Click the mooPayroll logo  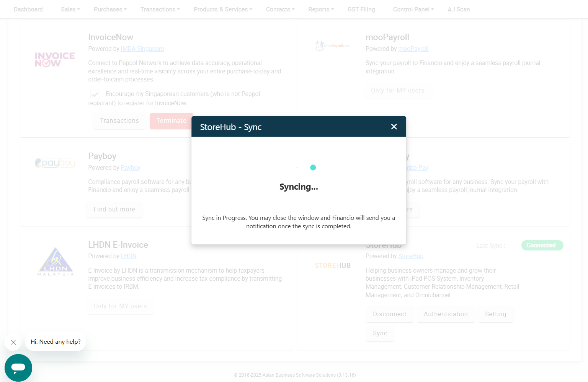[332, 46]
